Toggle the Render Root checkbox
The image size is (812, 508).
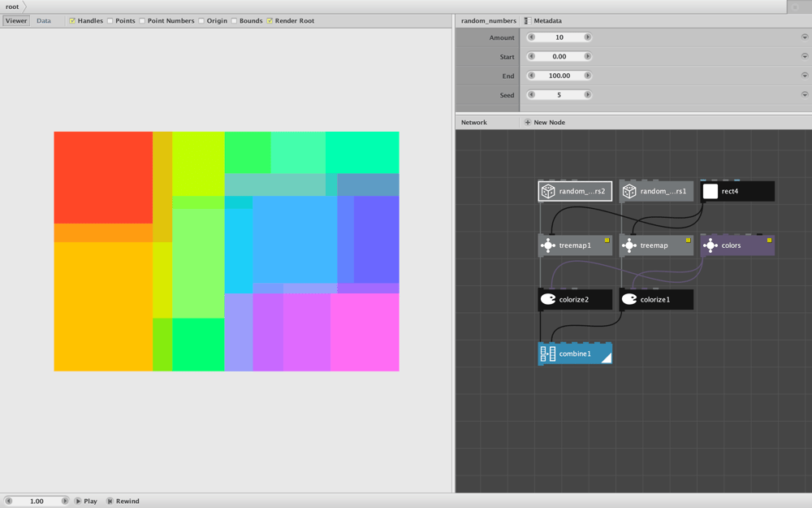[x=270, y=21]
